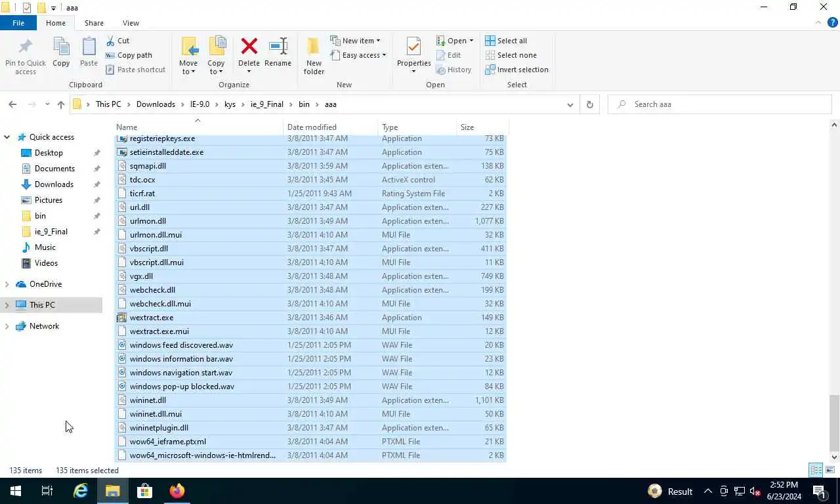Open the New item dropdown

tap(355, 41)
